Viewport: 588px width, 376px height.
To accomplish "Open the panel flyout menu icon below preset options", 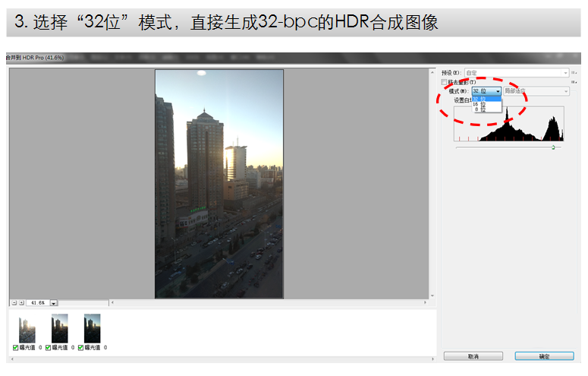I will 574,82.
